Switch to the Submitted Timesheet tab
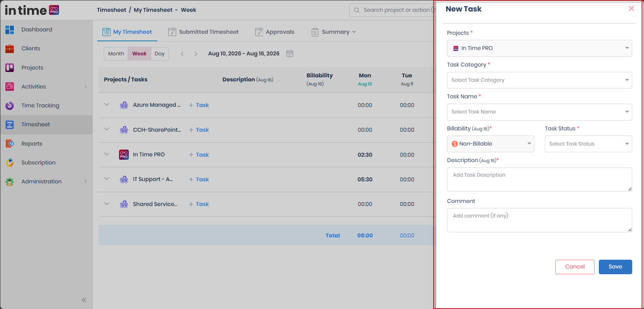Screen dimensions: 644x309 click(x=203, y=32)
